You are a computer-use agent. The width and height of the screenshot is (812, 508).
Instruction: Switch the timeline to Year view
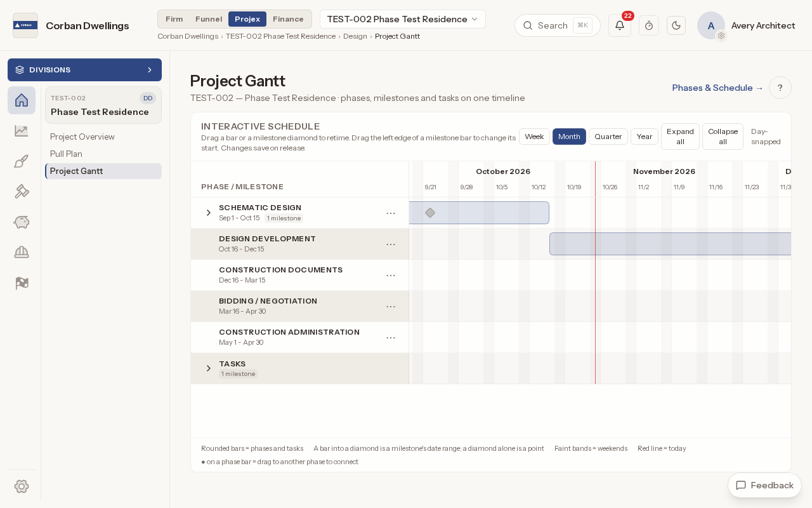[645, 137]
